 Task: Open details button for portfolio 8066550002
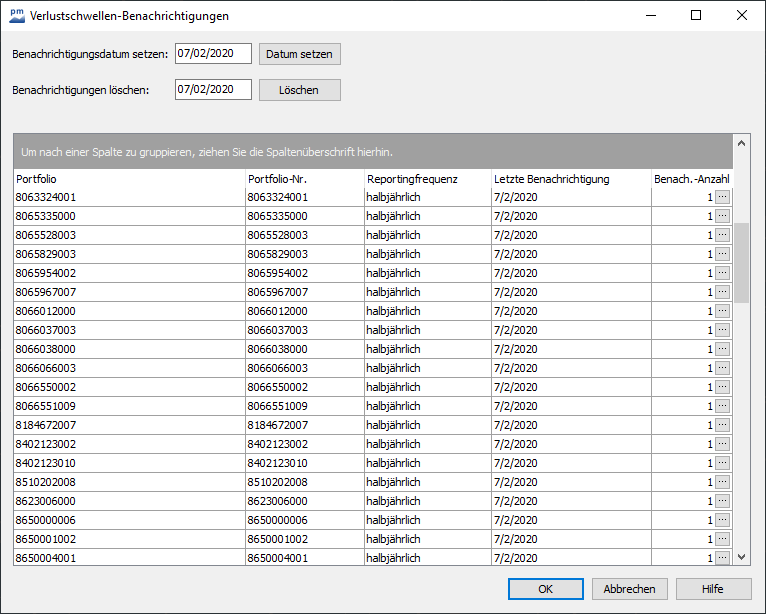click(x=723, y=387)
